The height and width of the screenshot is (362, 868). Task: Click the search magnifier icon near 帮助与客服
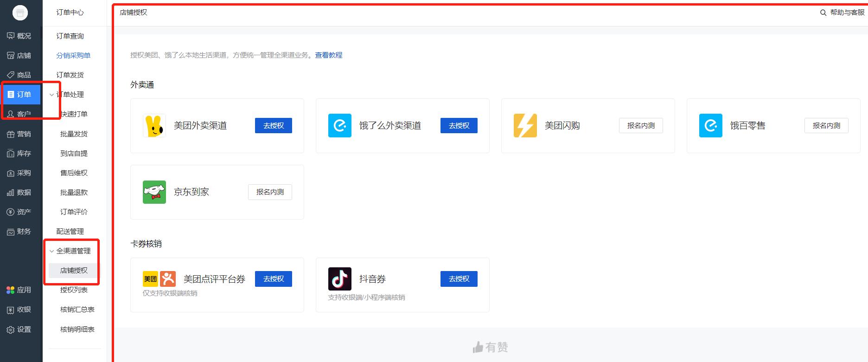823,13
